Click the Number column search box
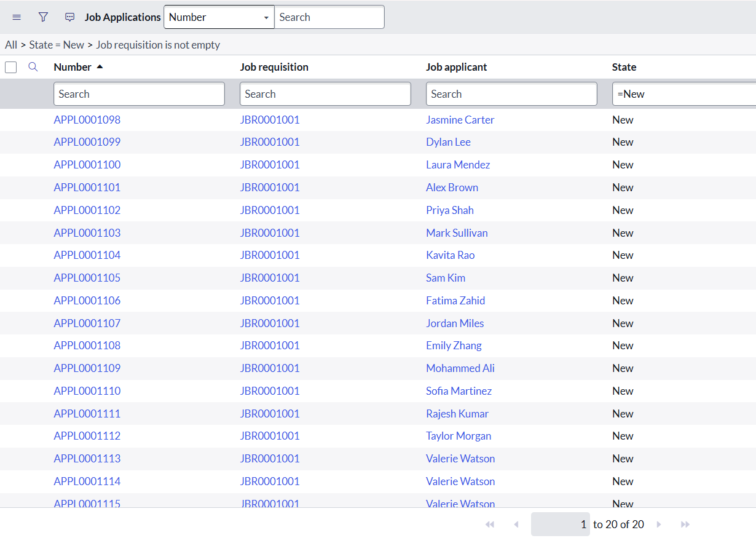 point(140,94)
